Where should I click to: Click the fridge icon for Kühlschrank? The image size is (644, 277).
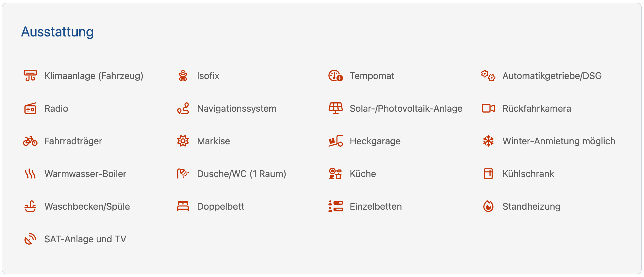coord(488,174)
